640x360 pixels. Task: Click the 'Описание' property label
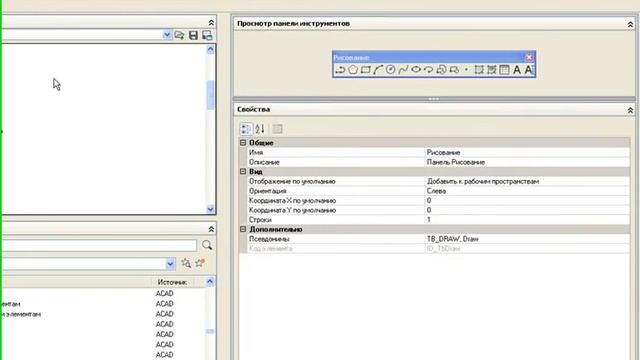pos(264,162)
